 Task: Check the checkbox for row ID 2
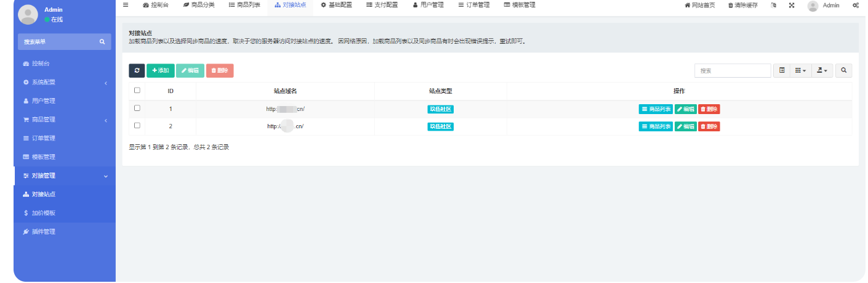(x=137, y=125)
